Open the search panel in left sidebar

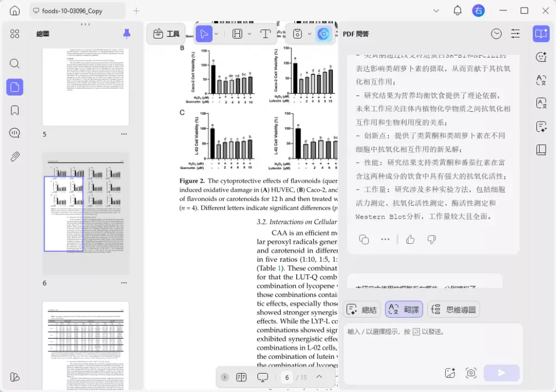click(15, 63)
